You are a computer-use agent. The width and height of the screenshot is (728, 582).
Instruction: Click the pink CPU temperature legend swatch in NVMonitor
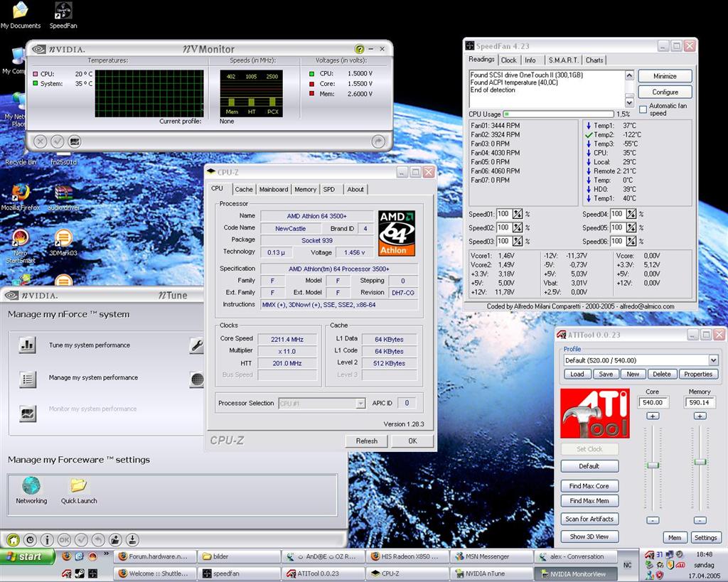pos(36,74)
